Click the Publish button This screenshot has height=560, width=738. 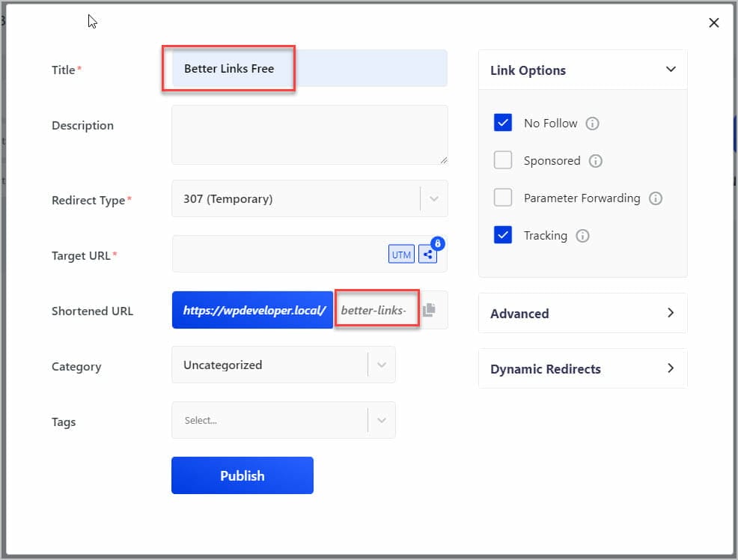click(243, 475)
